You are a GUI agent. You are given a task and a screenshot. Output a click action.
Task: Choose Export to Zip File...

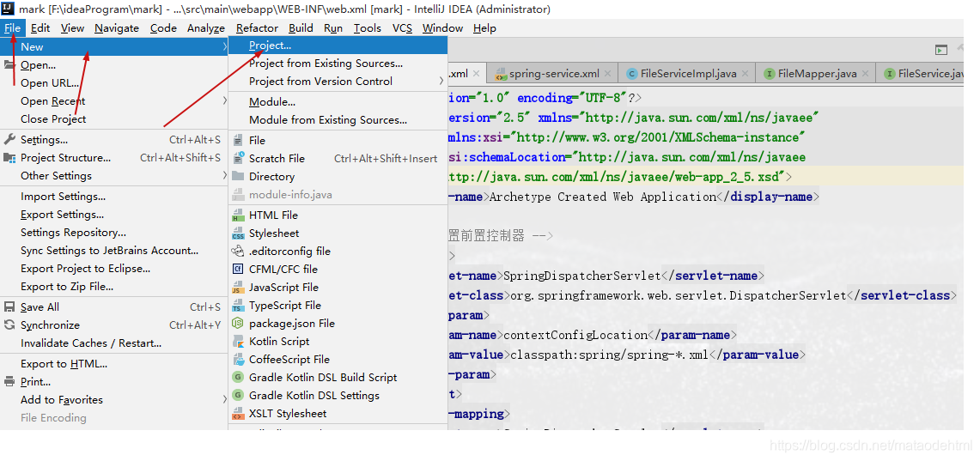tap(113, 288)
